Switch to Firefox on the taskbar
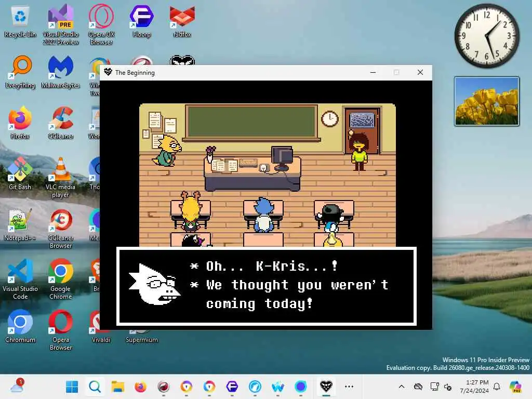The height and width of the screenshot is (399, 532). point(140,387)
